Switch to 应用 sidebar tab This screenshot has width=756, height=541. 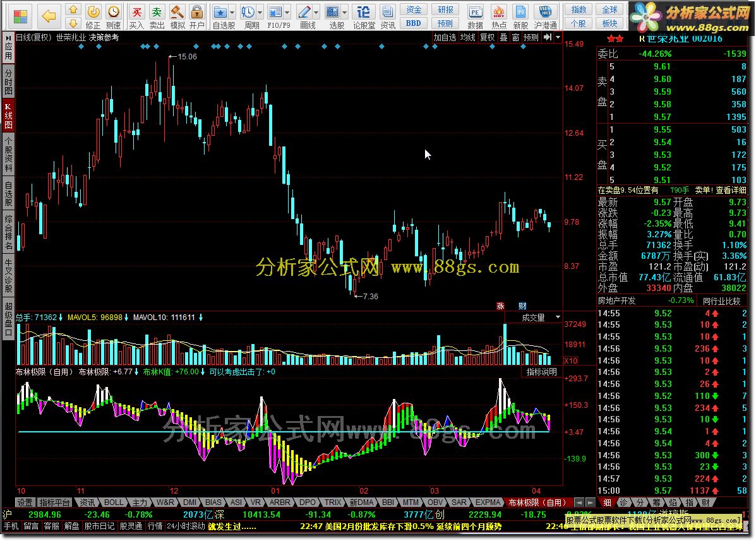click(x=8, y=48)
